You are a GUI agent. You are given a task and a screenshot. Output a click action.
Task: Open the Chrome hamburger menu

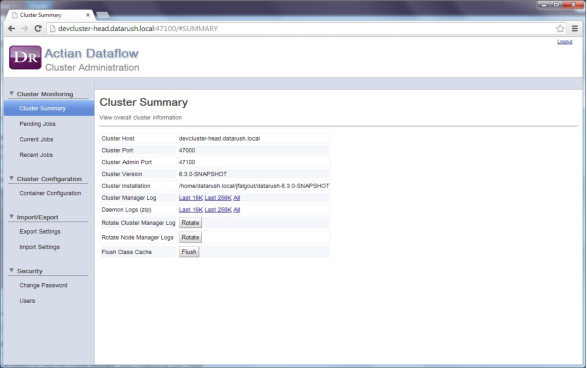click(575, 28)
